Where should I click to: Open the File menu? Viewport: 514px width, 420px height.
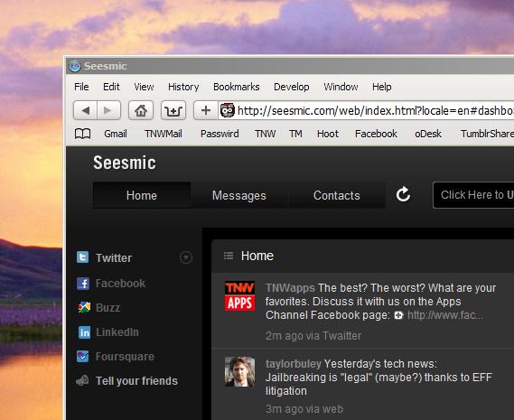pyautogui.click(x=81, y=87)
